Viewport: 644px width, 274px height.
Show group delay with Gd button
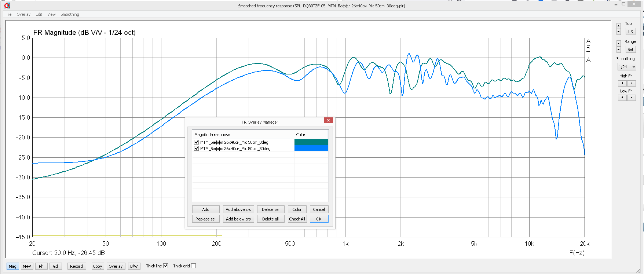pyautogui.click(x=55, y=266)
